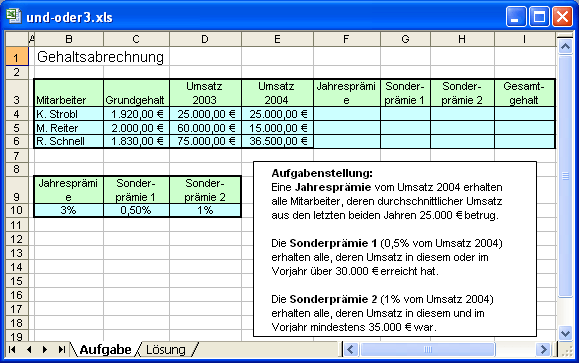Select column I header
The image size is (579, 363).
[524, 39]
